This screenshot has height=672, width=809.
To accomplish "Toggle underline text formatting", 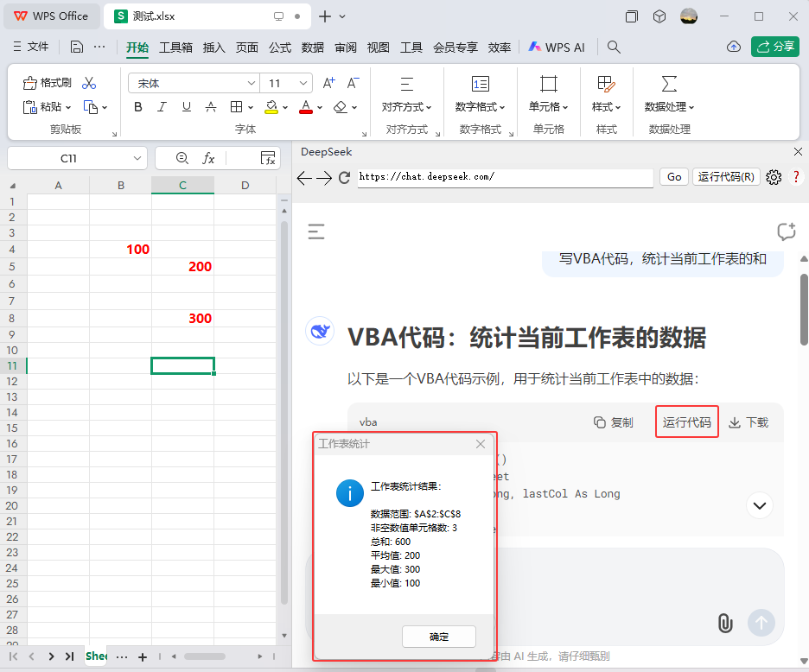I will [x=186, y=107].
